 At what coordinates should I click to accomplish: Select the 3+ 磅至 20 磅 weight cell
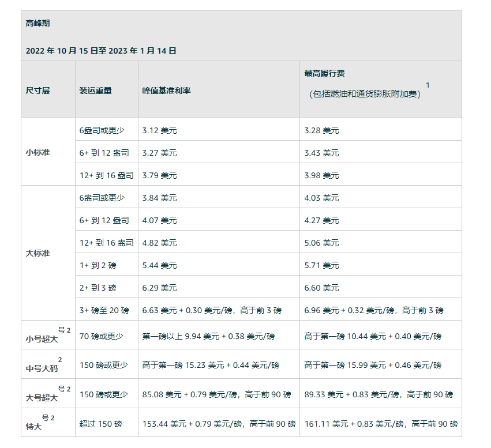[104, 310]
